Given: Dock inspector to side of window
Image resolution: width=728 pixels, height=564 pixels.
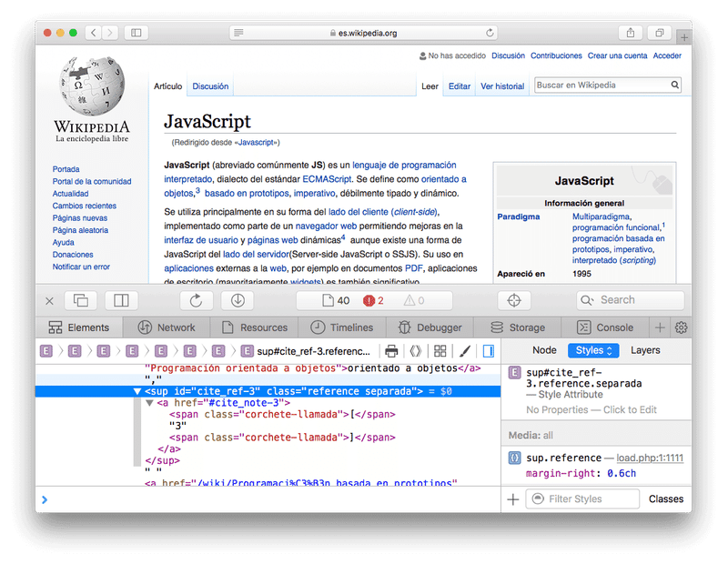Looking at the screenshot, I should (121, 300).
